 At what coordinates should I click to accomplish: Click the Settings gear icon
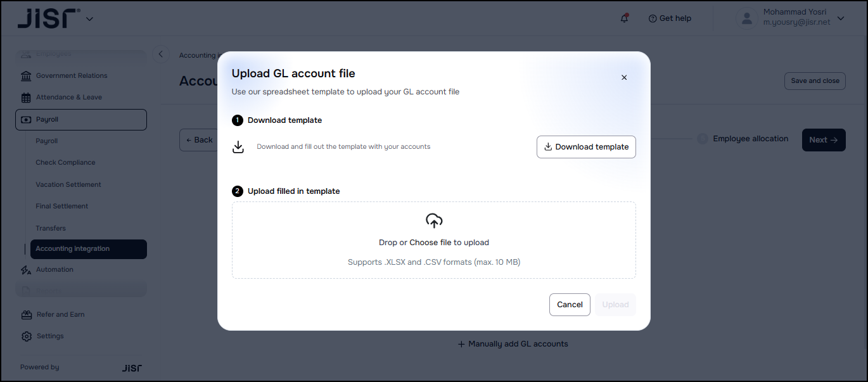26,336
